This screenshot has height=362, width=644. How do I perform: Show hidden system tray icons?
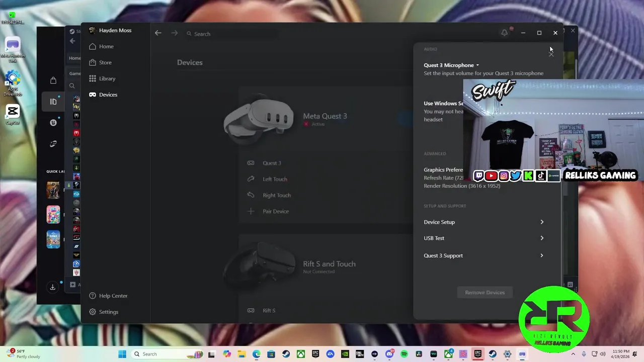573,354
